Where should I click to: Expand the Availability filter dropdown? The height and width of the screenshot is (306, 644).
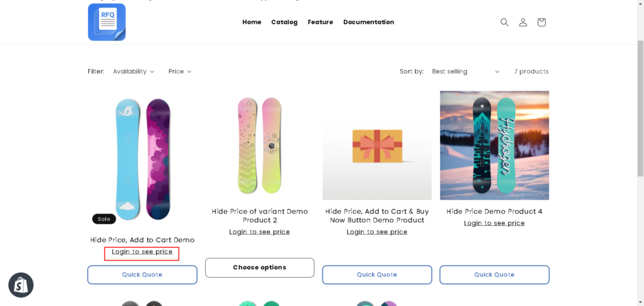tap(133, 72)
